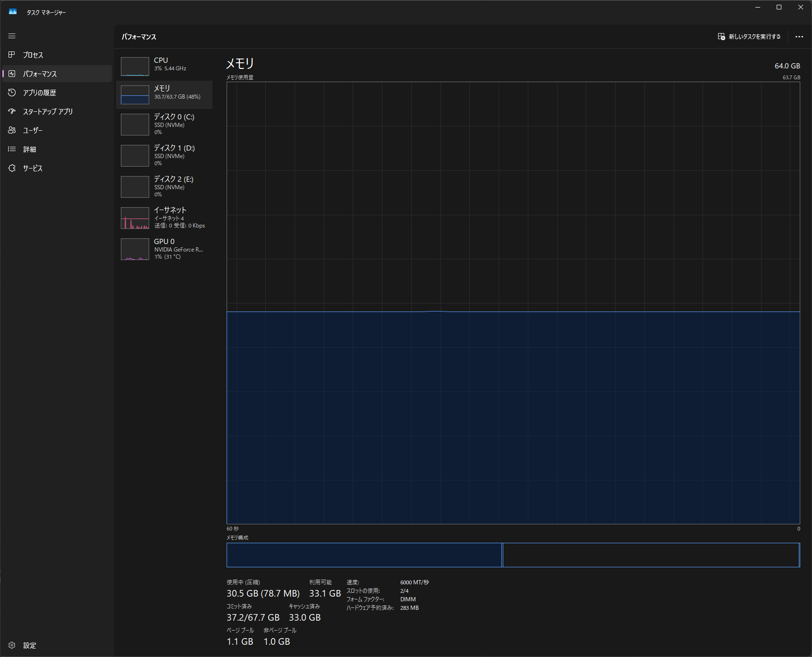This screenshot has width=812, height=657.
Task: View イーサネット (Ethernet) network activity
Action: (x=164, y=218)
